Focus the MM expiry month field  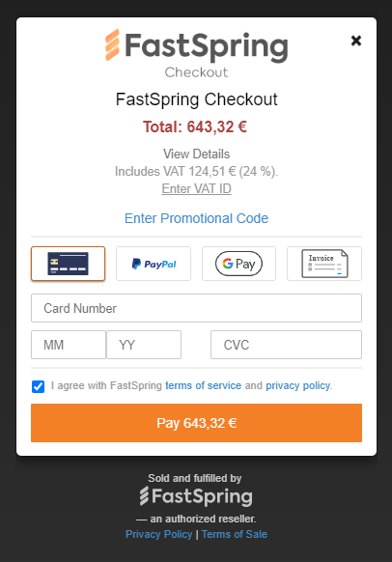click(69, 345)
